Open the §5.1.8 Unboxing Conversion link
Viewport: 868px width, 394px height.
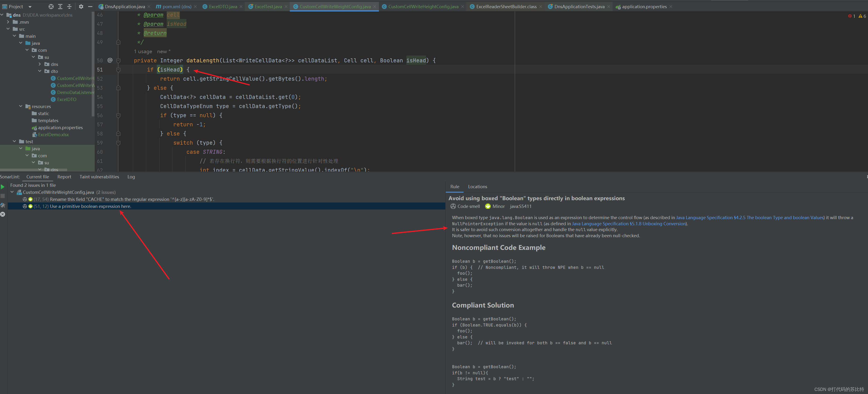pyautogui.click(x=629, y=224)
